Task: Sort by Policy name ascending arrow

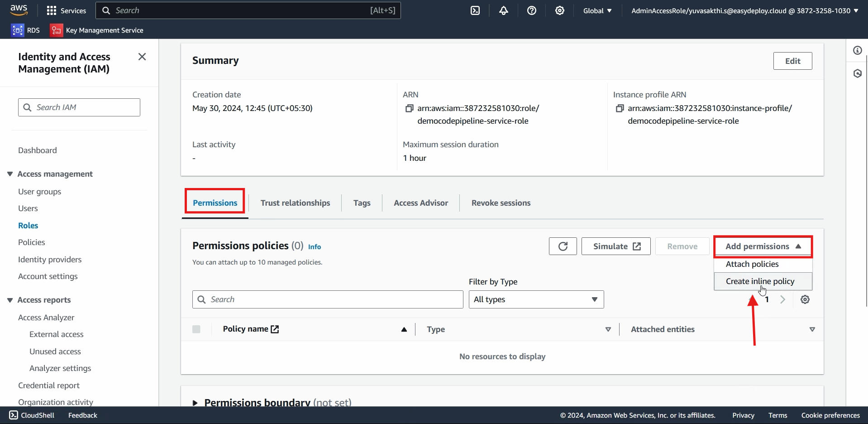Action: tap(404, 329)
